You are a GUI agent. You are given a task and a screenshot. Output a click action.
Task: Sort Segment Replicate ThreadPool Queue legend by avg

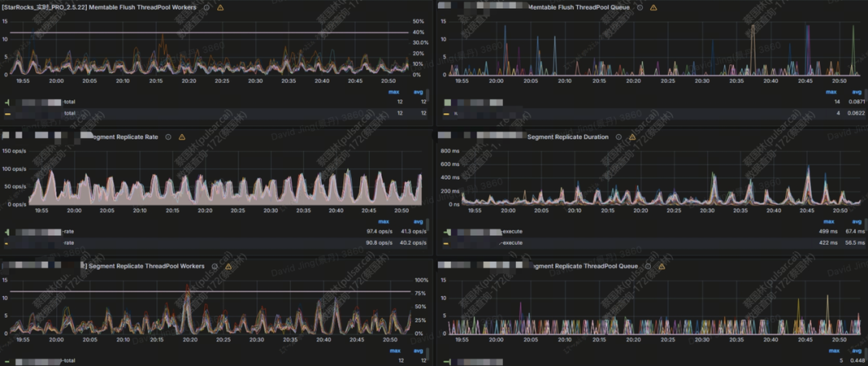[x=857, y=351]
